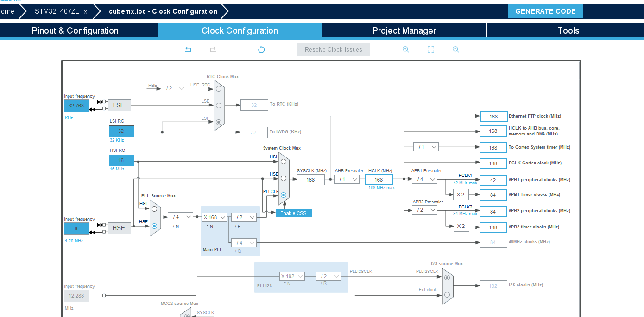Click Resolve Clock Issues button

(334, 50)
